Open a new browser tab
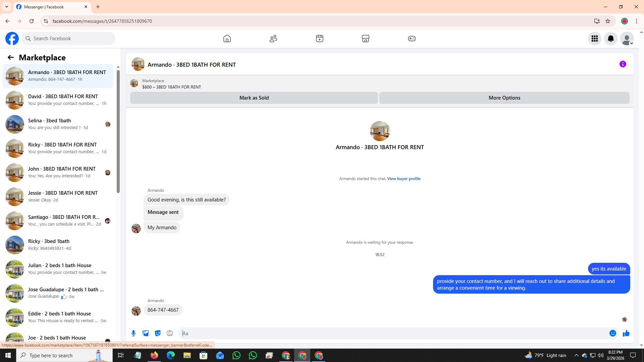Viewport: 644px width, 362px height. [x=98, y=7]
